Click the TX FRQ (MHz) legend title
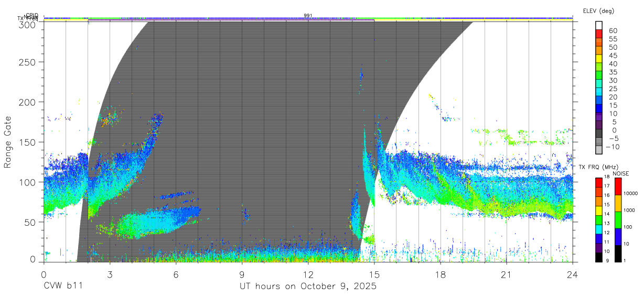Screen dimensions: 644x297 pyautogui.click(x=598, y=167)
